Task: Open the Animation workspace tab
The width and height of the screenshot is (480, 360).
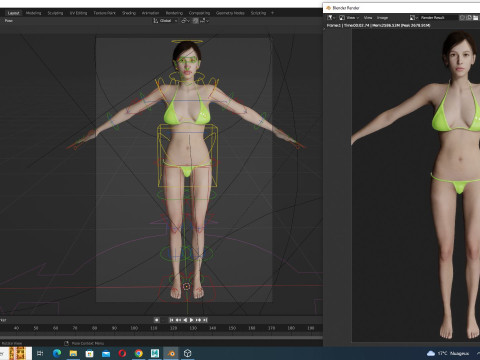Action: 150,13
